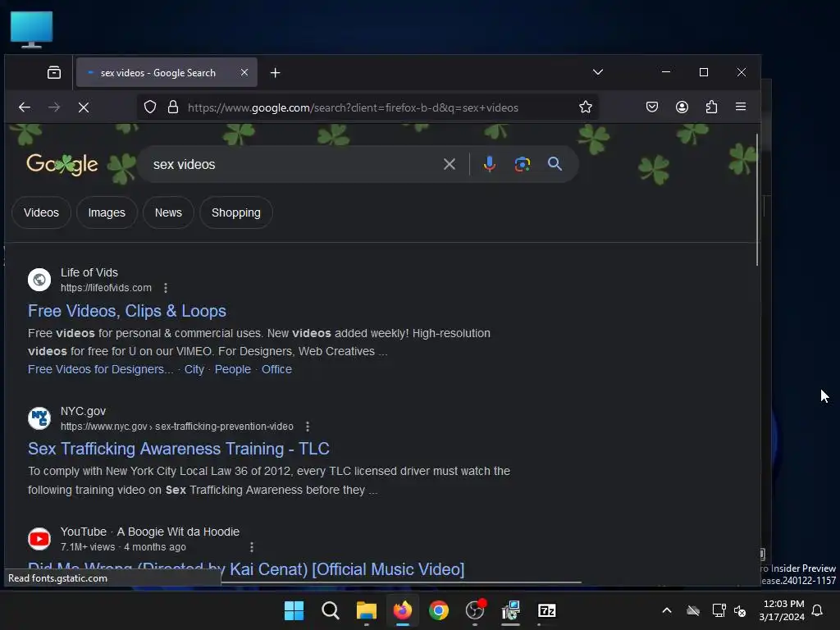Click the https://lifeofvids.com URL text
The width and height of the screenshot is (840, 630).
click(x=106, y=288)
